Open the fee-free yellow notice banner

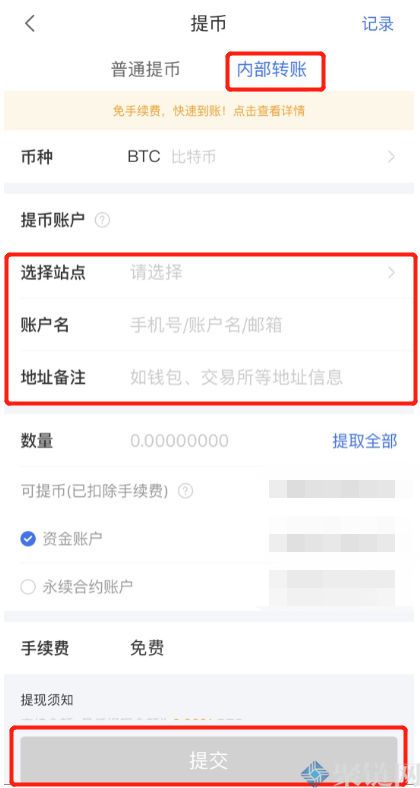point(209,111)
